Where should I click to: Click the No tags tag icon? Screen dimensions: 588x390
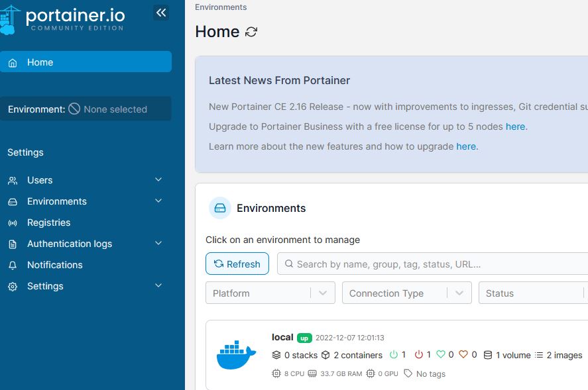coord(408,373)
